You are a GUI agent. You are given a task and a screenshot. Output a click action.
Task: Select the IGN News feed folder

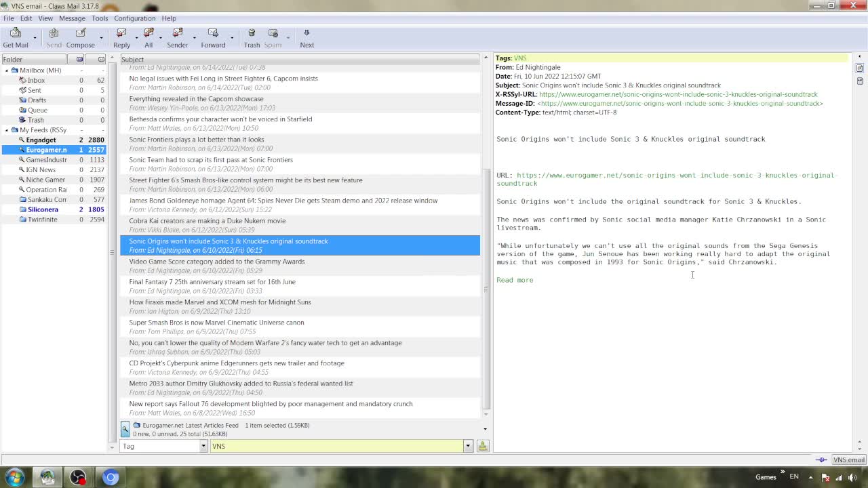pos(41,169)
